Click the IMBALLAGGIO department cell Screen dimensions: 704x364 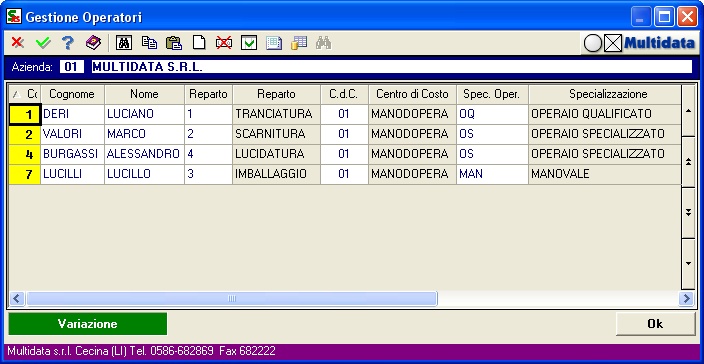tap(276, 174)
